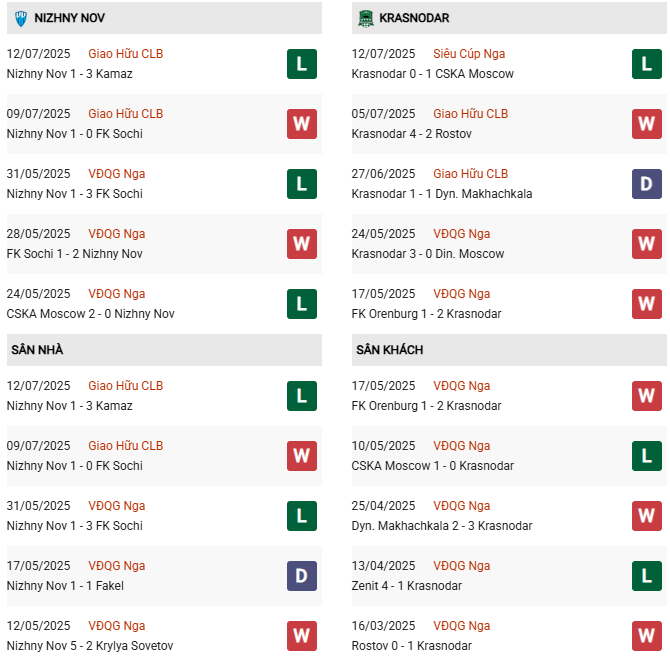Screen dimensions: 670x671
Task: Click D badge for Krasnodar vs Dyn. Makhachkala
Action: 646,184
